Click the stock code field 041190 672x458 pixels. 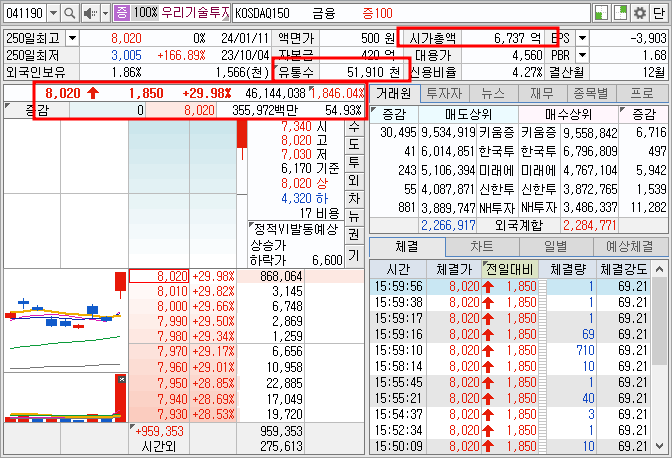[x=25, y=13]
